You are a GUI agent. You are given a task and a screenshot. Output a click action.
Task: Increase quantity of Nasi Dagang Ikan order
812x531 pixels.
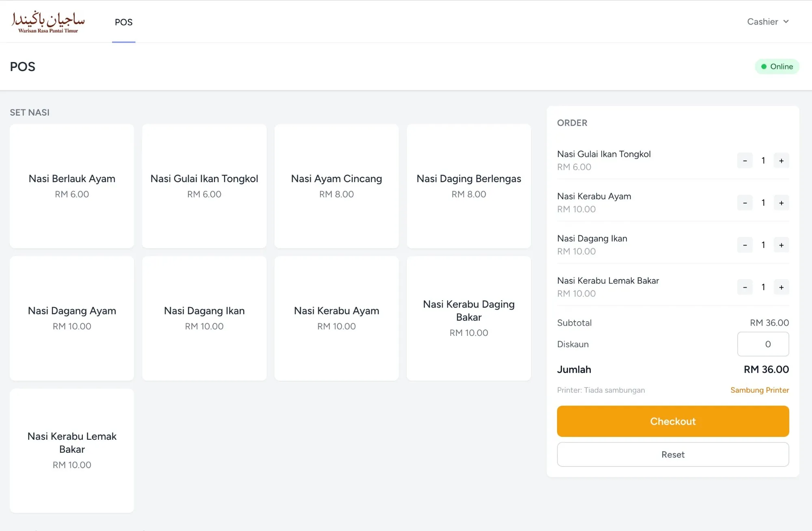pyautogui.click(x=781, y=245)
